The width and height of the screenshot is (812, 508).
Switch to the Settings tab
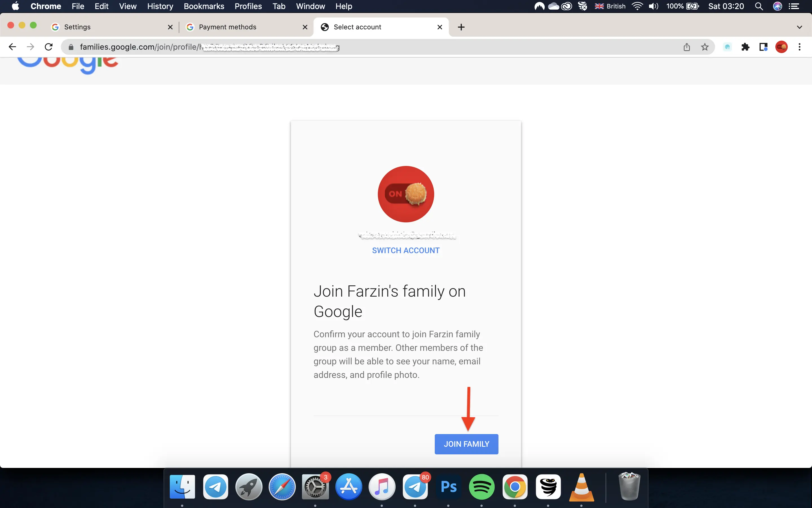(x=112, y=27)
